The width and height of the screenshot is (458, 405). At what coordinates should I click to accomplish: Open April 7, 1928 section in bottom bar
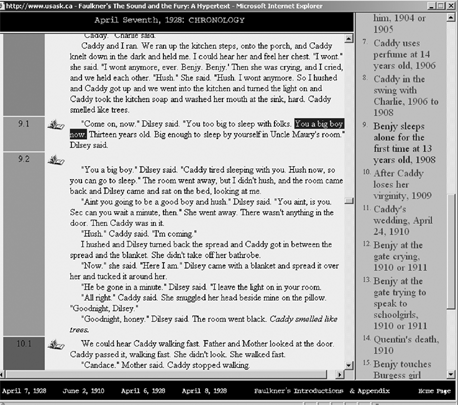(x=24, y=391)
